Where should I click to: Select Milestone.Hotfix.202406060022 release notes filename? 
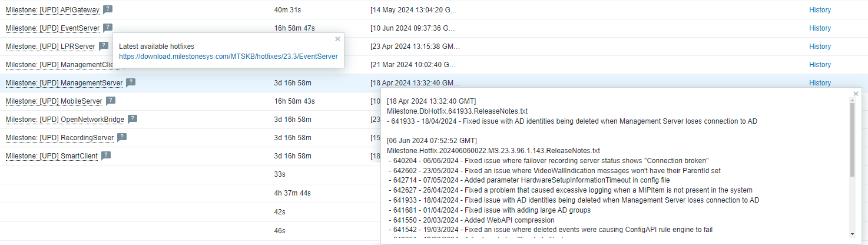(493, 150)
